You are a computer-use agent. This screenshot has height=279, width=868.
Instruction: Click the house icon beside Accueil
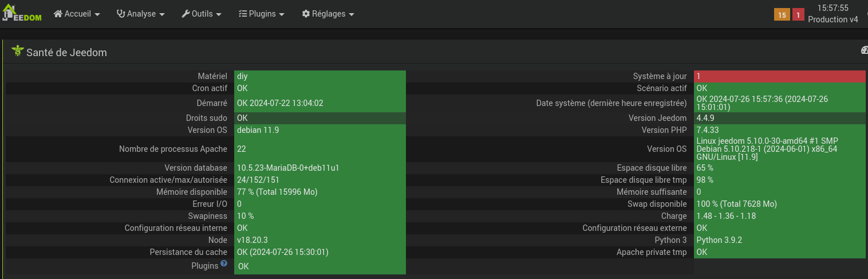(58, 14)
